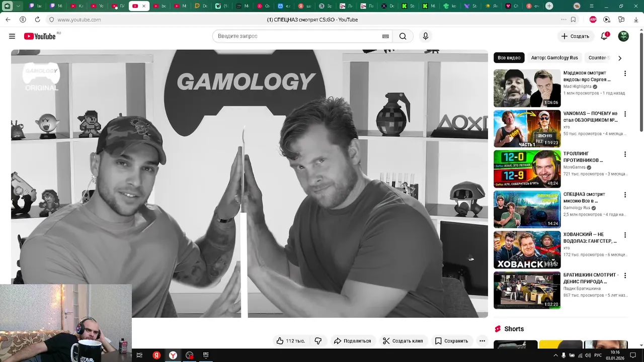Click the 'Создать клип' scissors button

[x=403, y=341]
